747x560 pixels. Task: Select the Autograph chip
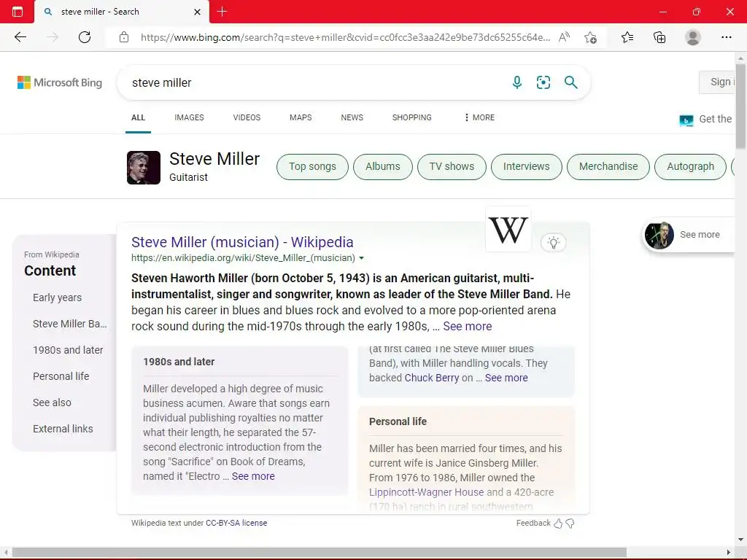point(690,167)
